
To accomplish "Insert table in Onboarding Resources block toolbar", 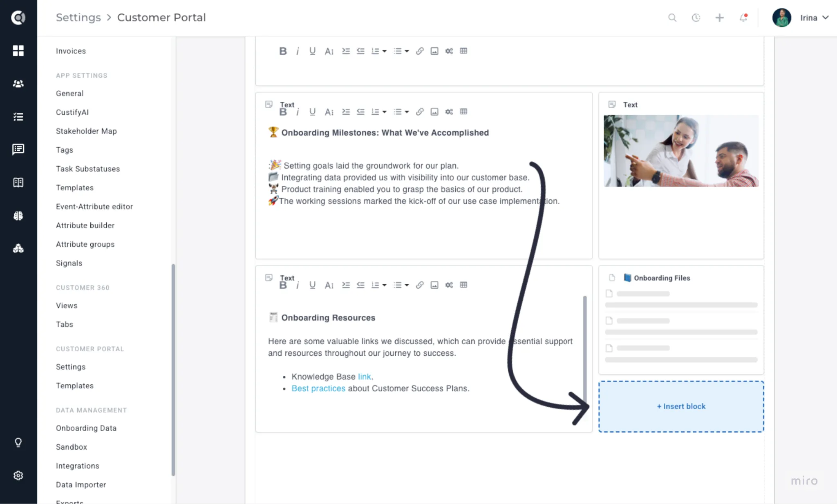I will click(463, 285).
